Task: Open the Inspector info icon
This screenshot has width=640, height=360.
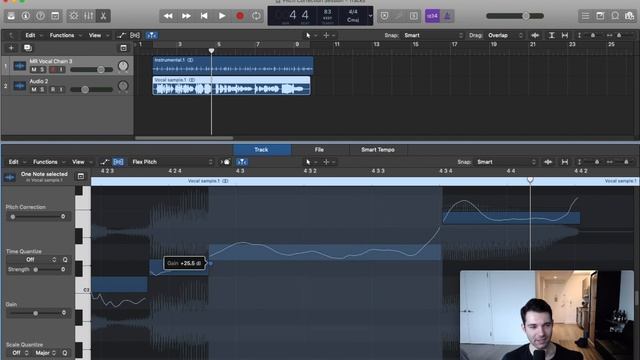Action: (x=26, y=16)
